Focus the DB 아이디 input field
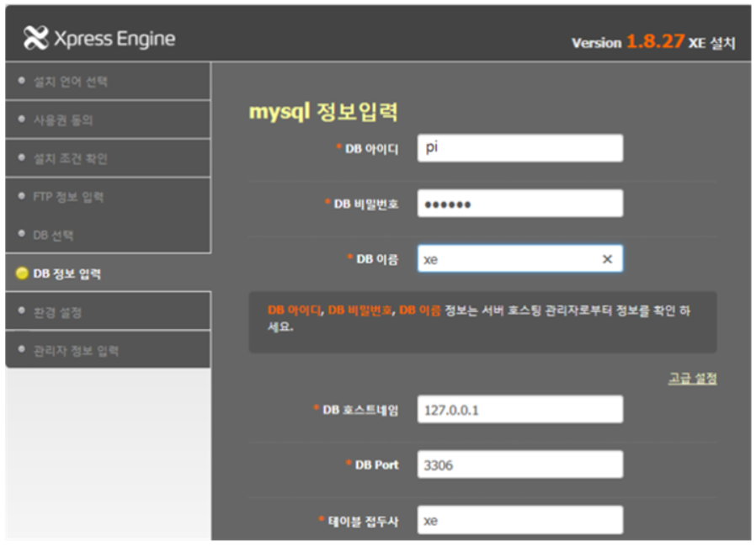The width and height of the screenshot is (756, 547). point(520,148)
